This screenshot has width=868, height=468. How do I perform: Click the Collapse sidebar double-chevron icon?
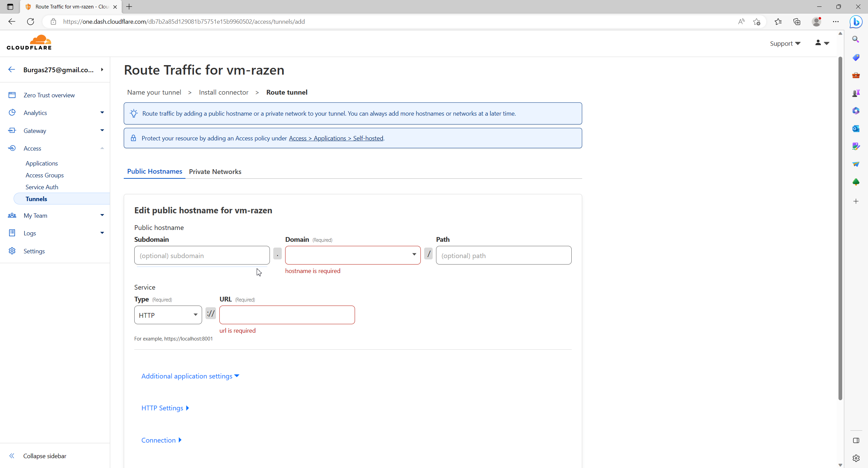point(12,456)
